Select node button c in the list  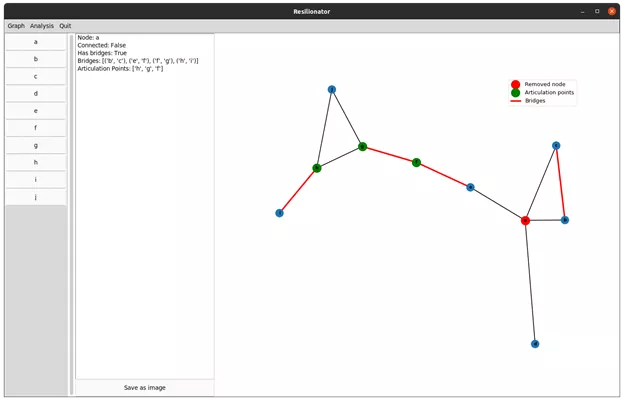point(36,76)
